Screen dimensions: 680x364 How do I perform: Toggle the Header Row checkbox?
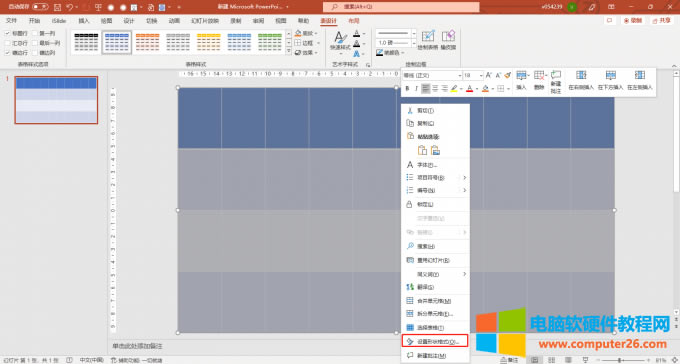(x=7, y=33)
